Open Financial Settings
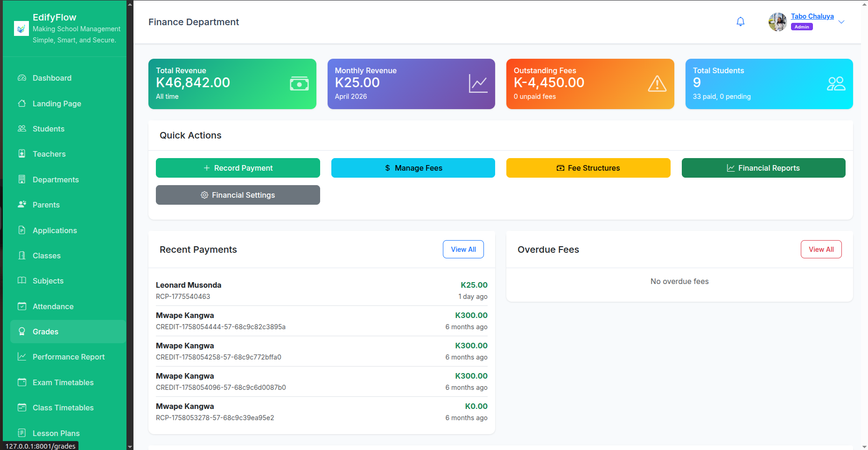868x450 pixels. pyautogui.click(x=238, y=195)
